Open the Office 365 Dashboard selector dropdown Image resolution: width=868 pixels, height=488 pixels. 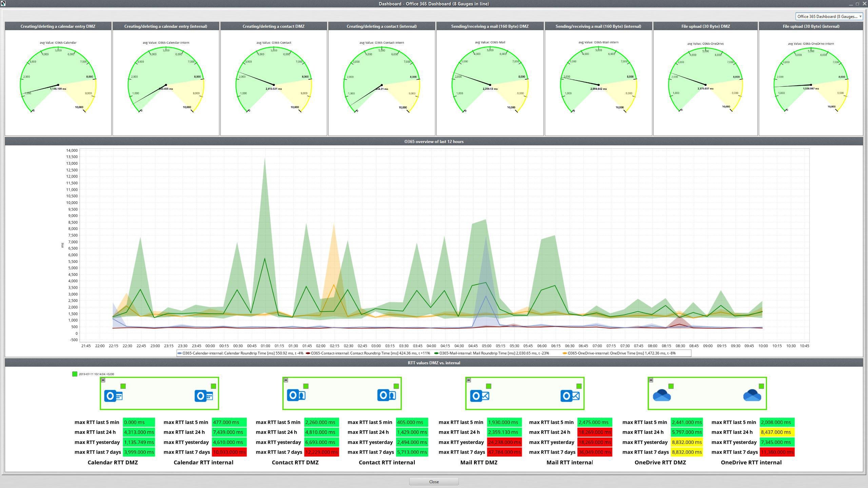(x=829, y=16)
